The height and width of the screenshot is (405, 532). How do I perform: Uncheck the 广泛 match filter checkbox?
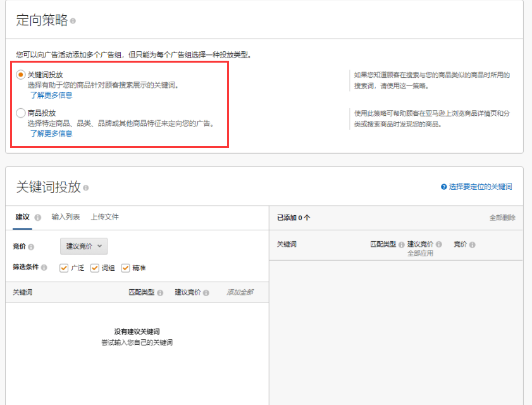pos(64,268)
